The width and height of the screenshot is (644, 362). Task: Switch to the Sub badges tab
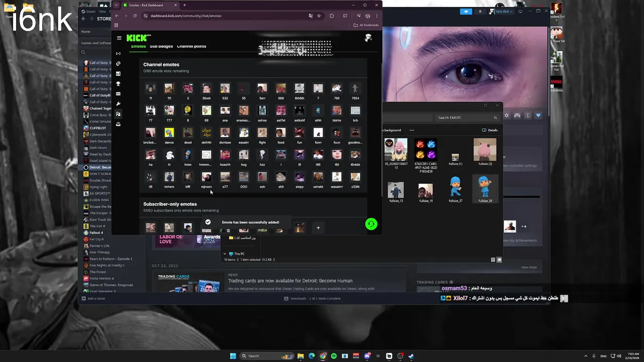pyautogui.click(x=161, y=46)
